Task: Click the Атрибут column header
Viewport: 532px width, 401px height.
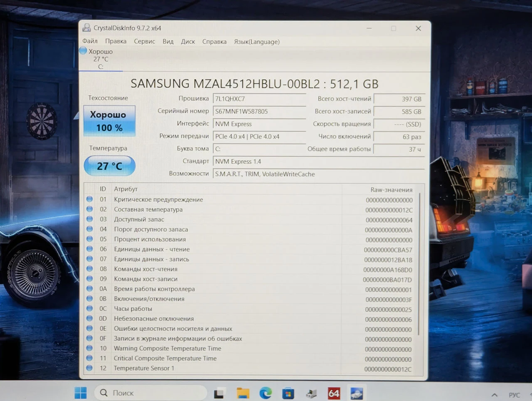Action: coord(126,189)
